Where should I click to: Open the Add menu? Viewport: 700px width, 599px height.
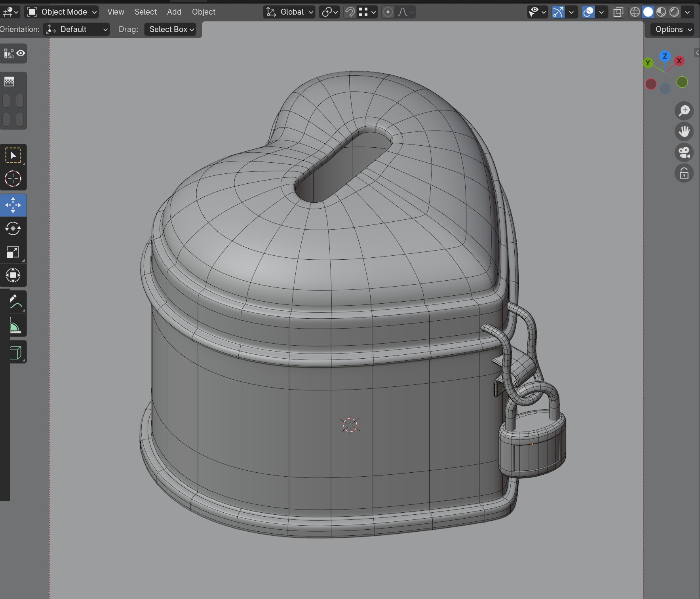[x=174, y=12]
